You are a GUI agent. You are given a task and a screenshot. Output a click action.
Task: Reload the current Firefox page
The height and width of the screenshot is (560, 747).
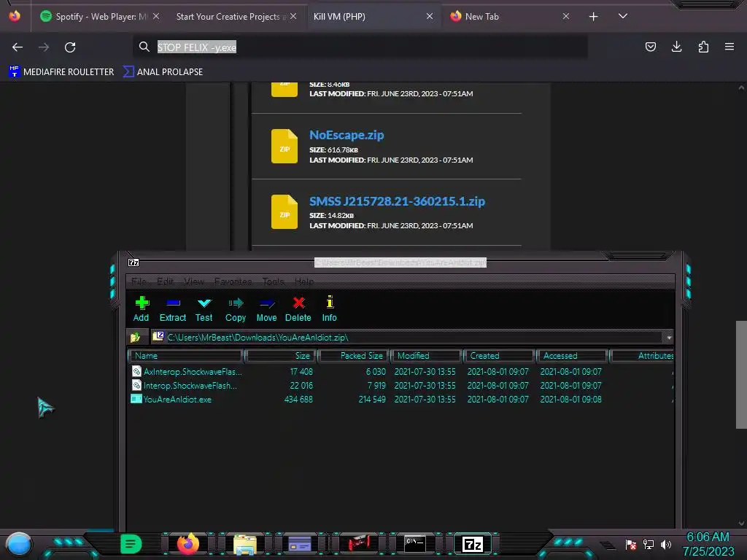tap(70, 47)
